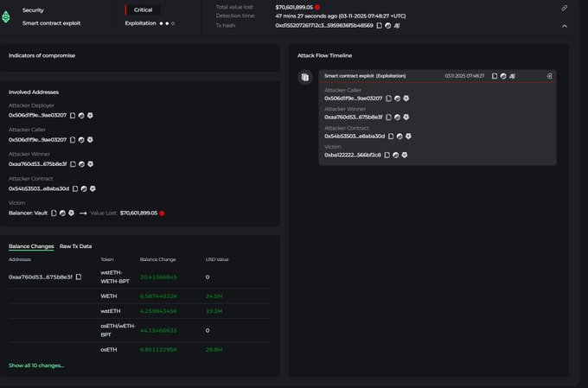Open explorer icon for Attacker Contract, Involved Addresses
The width and height of the screenshot is (588, 388).
[84, 188]
